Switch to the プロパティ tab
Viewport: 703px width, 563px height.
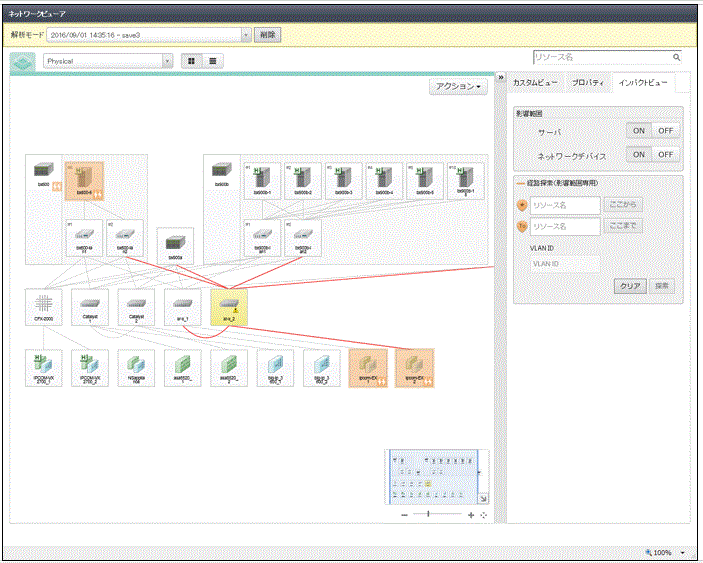click(x=588, y=83)
